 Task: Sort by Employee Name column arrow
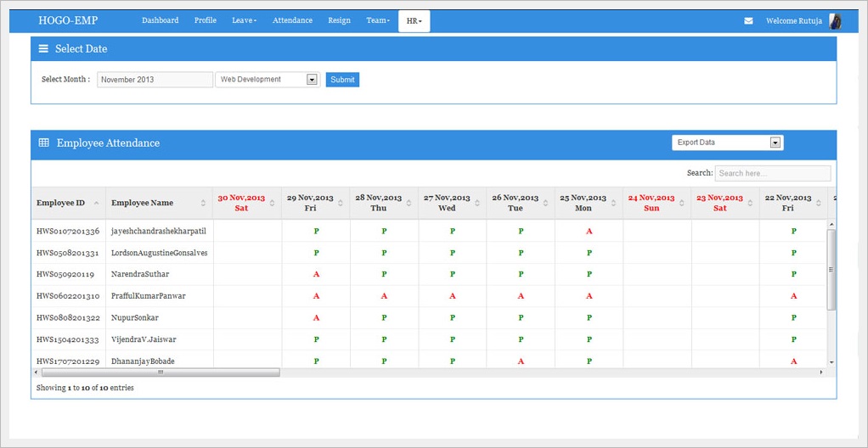coord(203,203)
